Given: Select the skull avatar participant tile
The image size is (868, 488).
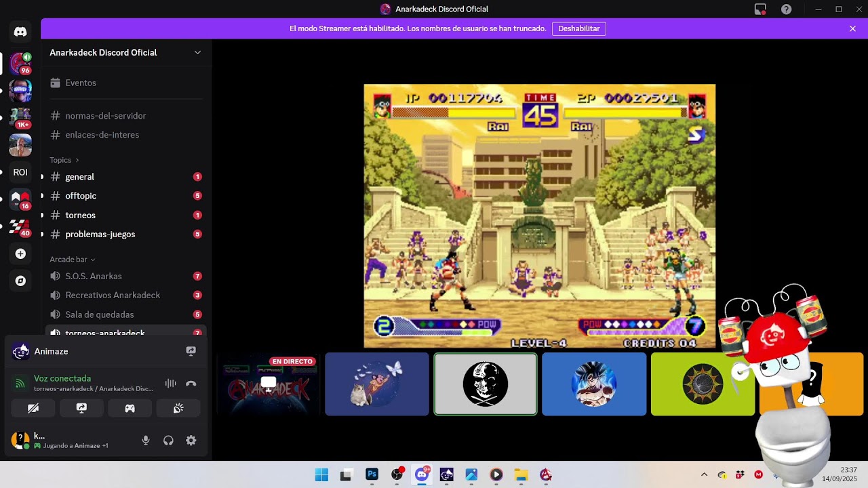Looking at the screenshot, I should (x=486, y=384).
